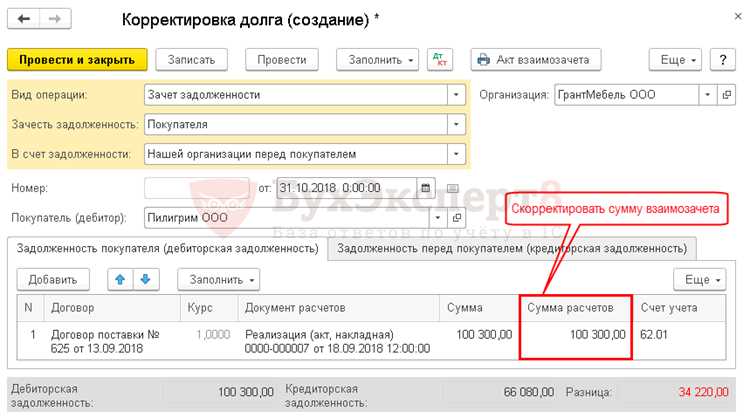Viewport: 750px width, 418px height.
Task: Close the Корректировка долга form
Action: pos(738,16)
